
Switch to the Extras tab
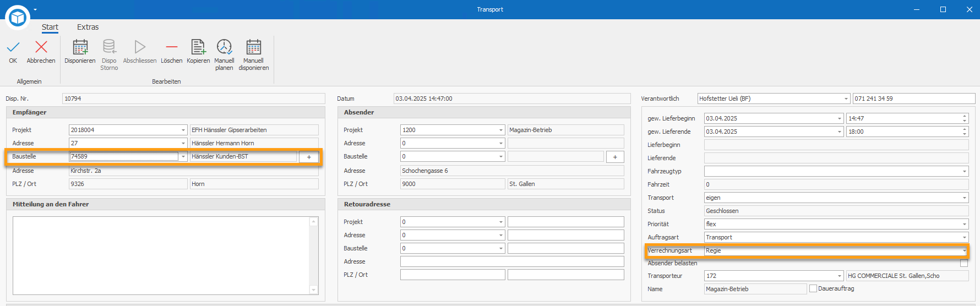coord(88,27)
